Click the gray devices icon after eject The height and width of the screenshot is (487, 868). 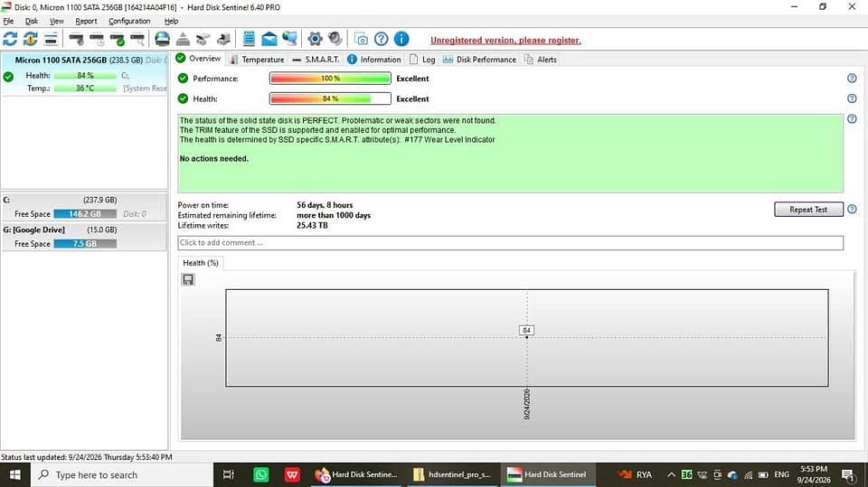[x=203, y=39]
